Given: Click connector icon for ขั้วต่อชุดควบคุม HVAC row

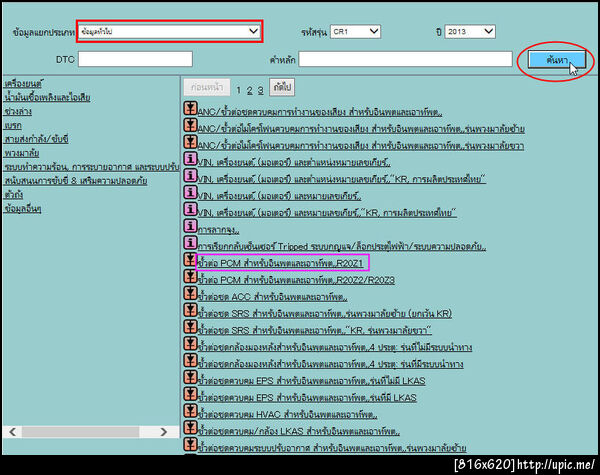Looking at the screenshot, I should 190,411.
